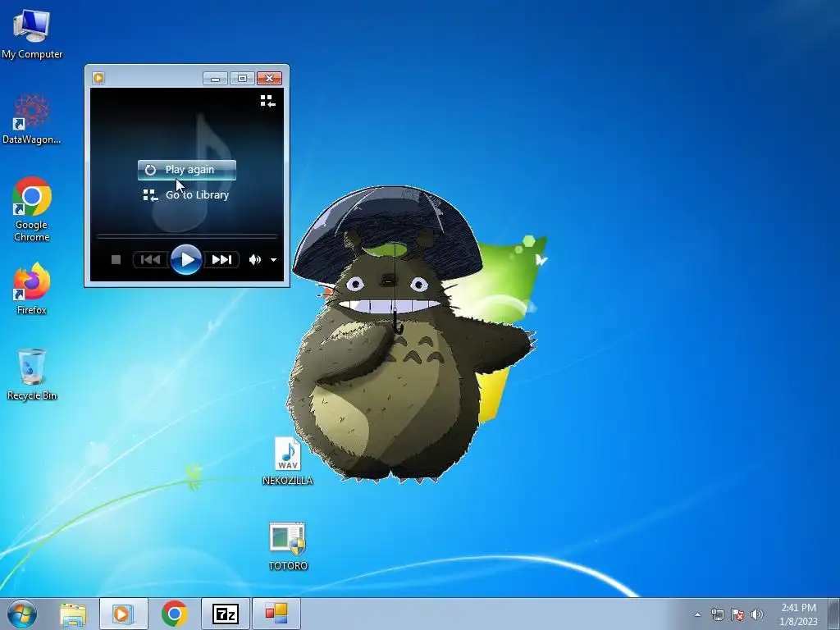
Task: Select the DataWagon desktop shortcut
Action: [x=32, y=119]
